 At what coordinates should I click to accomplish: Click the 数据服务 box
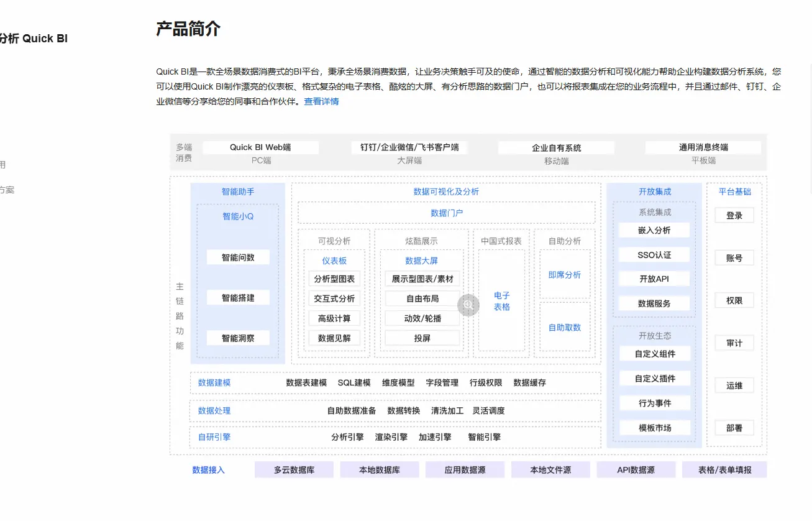[654, 304]
